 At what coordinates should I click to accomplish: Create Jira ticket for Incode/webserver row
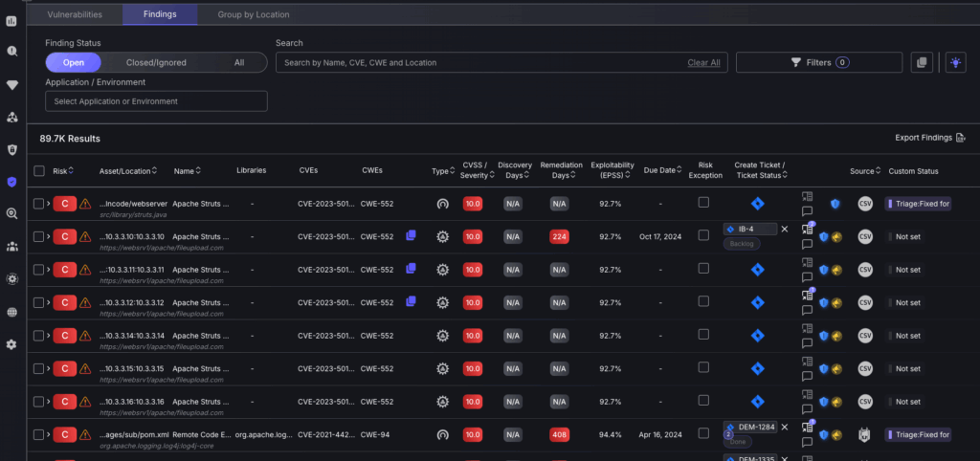[757, 203]
